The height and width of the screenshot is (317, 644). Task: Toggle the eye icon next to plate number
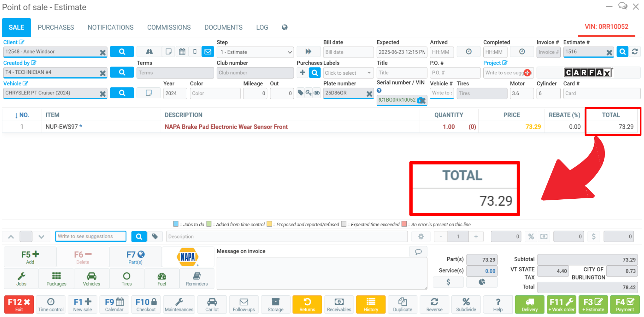317,93
